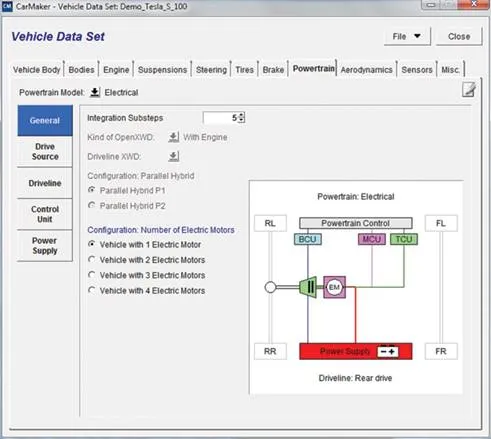Click the FL wheel box
This screenshot has height=439, width=491.
click(x=441, y=223)
